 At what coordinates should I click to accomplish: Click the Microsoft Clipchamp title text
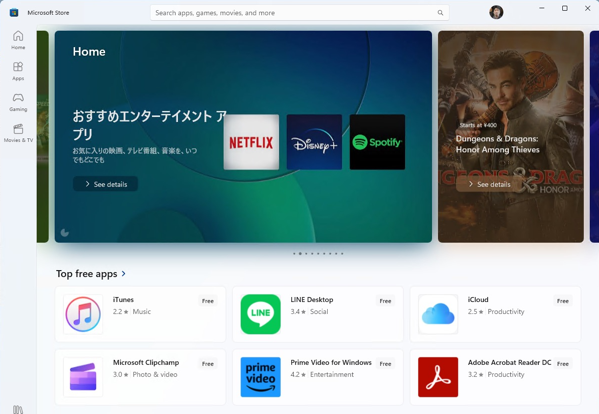click(x=146, y=362)
